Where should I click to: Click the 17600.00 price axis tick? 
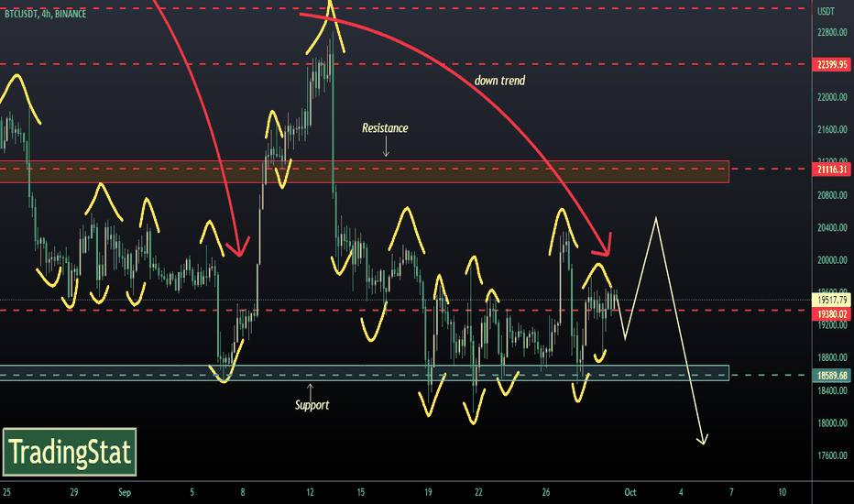tap(832, 455)
